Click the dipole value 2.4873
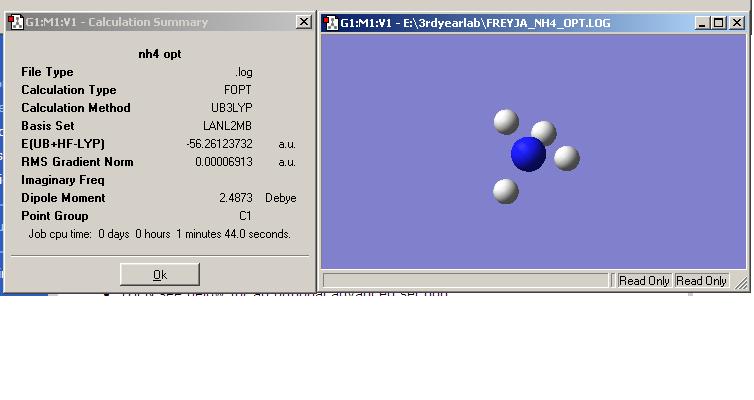Viewport: 754px width, 400px height. (x=236, y=198)
